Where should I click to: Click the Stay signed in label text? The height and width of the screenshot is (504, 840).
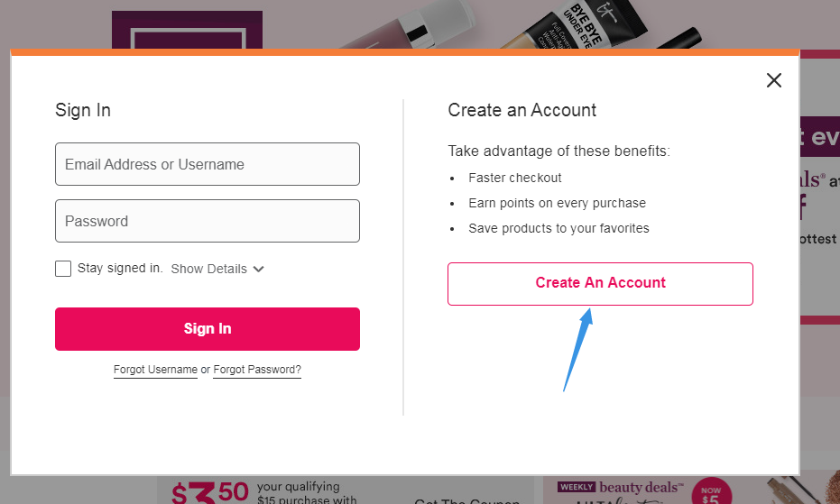(120, 269)
